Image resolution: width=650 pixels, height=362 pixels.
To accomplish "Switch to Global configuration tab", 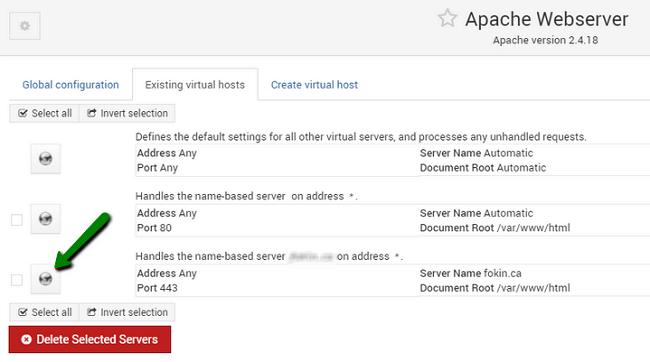I will pos(70,85).
